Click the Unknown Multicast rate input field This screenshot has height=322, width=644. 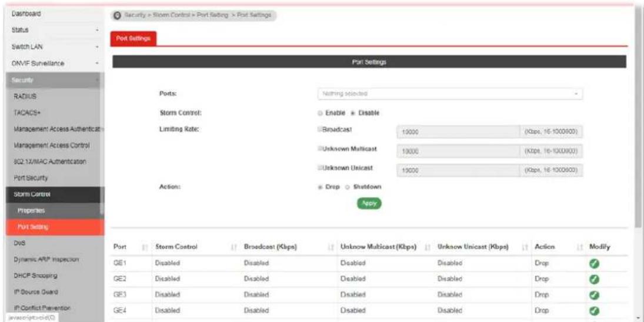pyautogui.click(x=458, y=152)
